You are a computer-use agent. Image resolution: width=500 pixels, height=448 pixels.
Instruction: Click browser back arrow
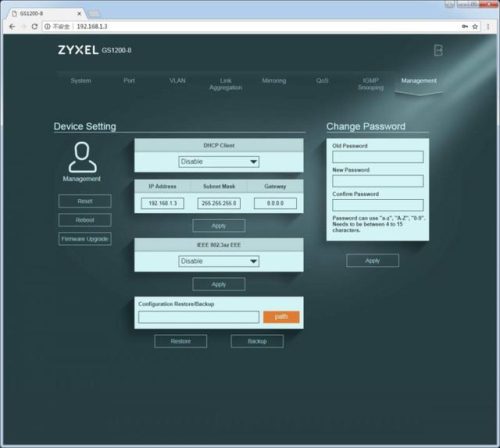pyautogui.click(x=12, y=26)
